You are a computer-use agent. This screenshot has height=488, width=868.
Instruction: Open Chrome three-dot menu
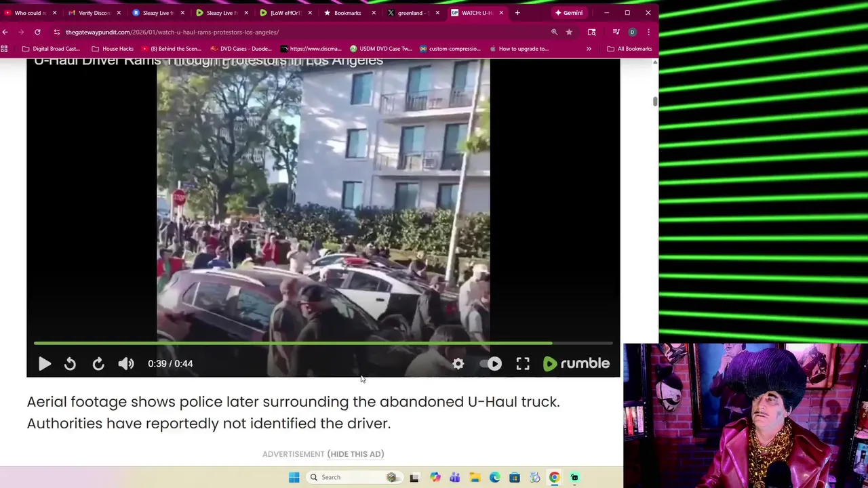[x=648, y=32]
